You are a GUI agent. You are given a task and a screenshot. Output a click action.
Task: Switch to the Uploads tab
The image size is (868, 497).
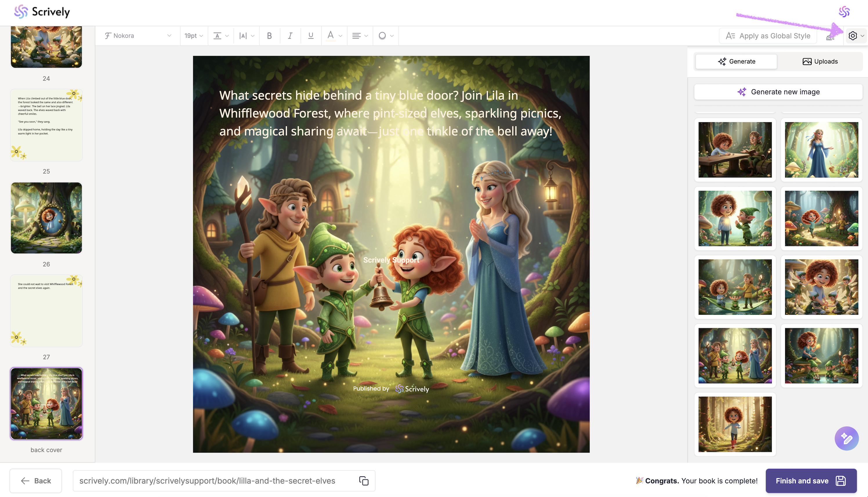820,62
